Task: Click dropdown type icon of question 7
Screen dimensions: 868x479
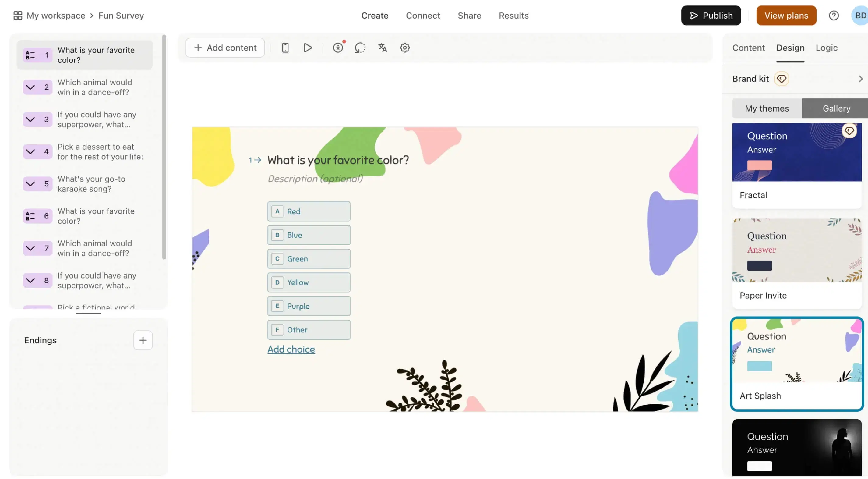Action: tap(30, 248)
